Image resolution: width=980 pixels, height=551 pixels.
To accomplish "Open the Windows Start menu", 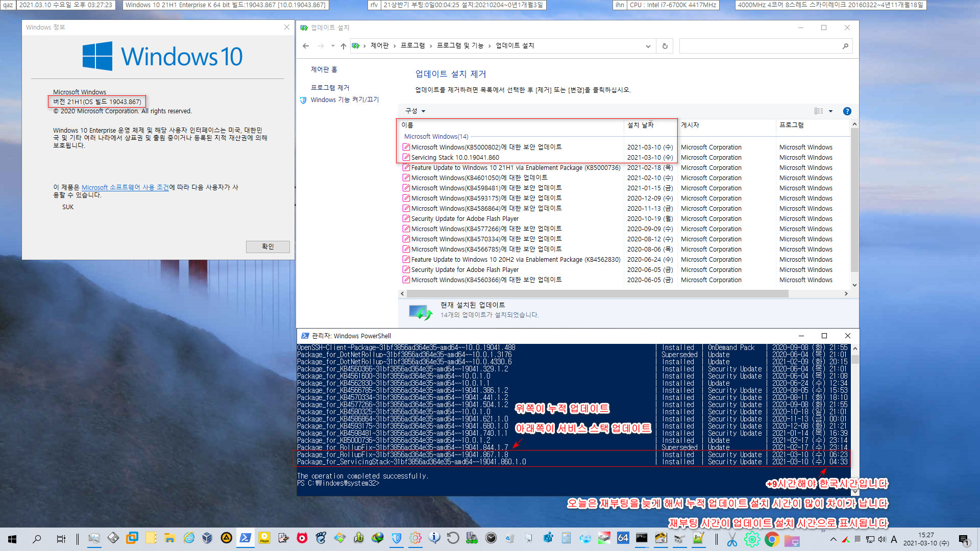I will [x=12, y=539].
